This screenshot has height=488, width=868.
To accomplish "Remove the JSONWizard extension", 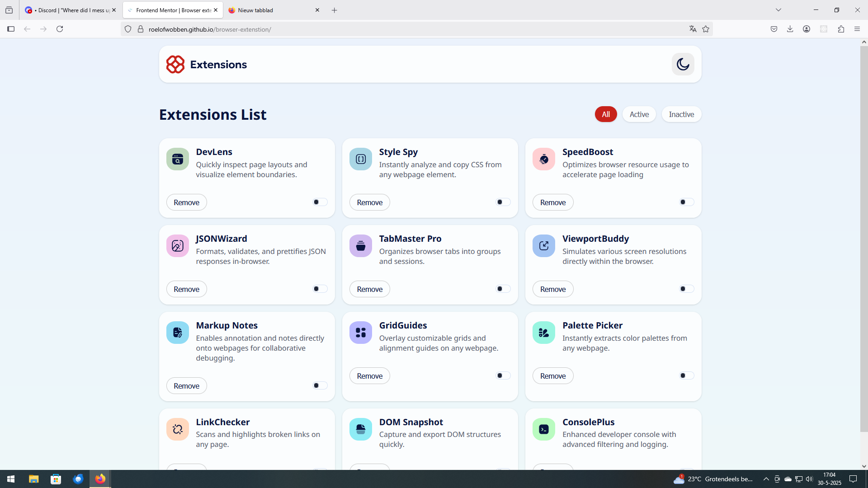I will 186,289.
